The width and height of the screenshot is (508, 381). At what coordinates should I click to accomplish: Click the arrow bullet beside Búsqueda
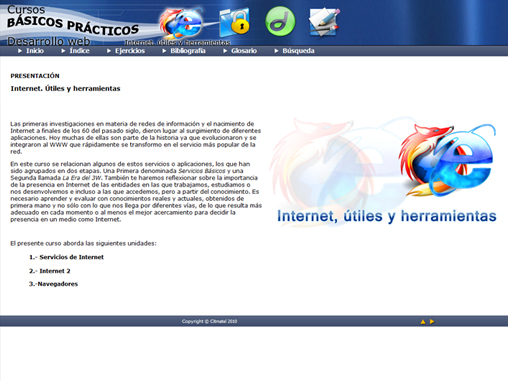coord(276,51)
